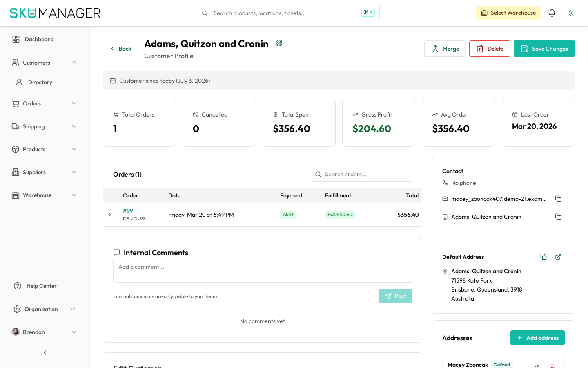
Task: Open the notifications bell
Action: (552, 13)
